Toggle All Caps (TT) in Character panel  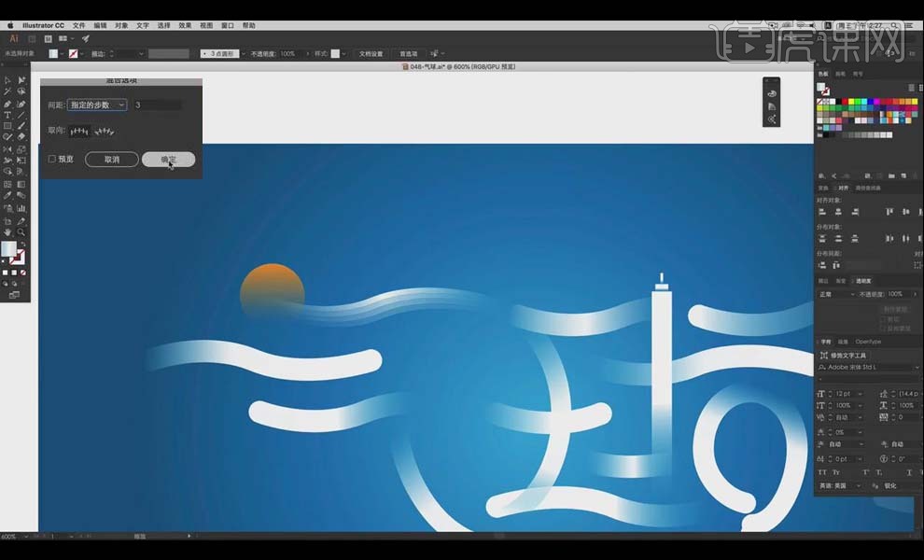pos(822,472)
